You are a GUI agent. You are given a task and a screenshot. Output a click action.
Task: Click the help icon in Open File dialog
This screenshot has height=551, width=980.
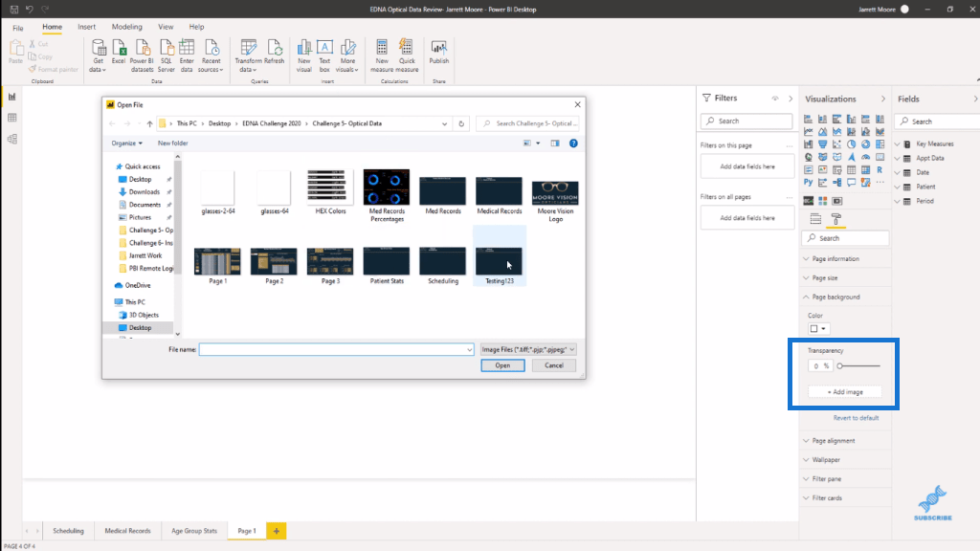573,143
